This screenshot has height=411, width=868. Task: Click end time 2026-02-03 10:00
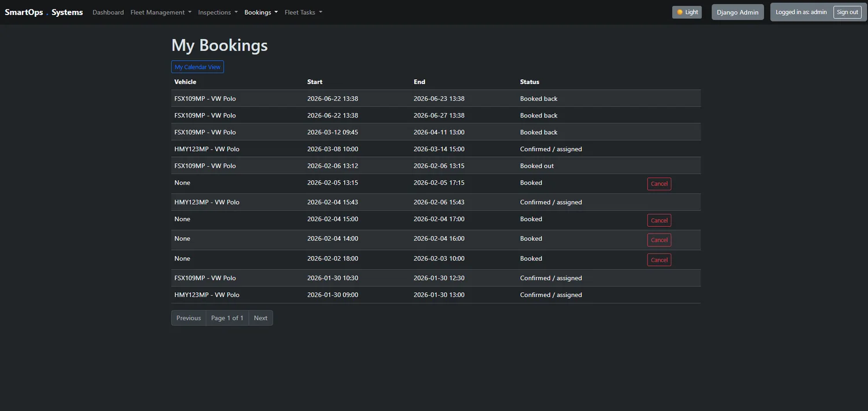coord(439,258)
